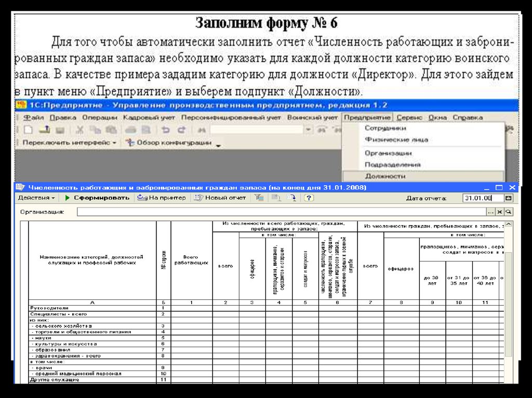Open the search field dropdown arrow
The image size is (532, 398).
point(309,130)
